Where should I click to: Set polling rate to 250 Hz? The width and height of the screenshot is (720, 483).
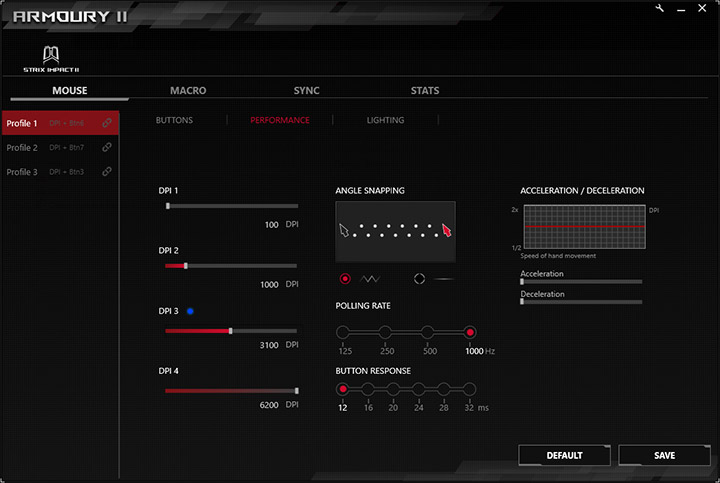coord(385,332)
